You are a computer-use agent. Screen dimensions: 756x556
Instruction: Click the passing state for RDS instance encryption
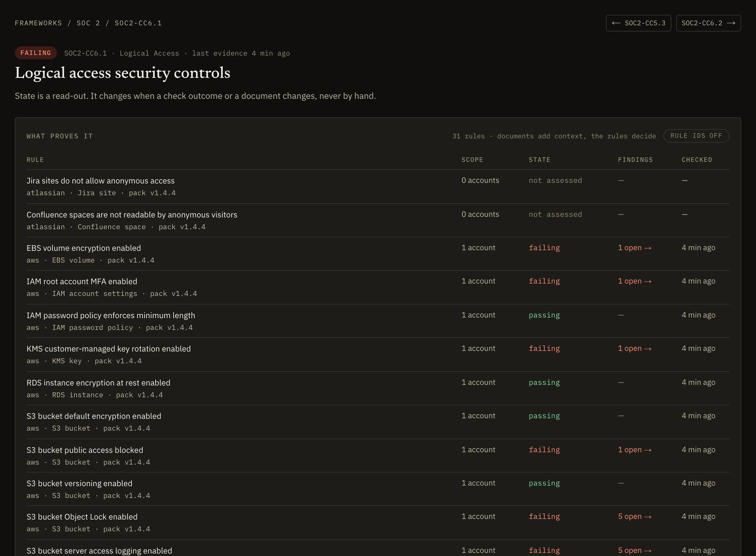coord(544,382)
